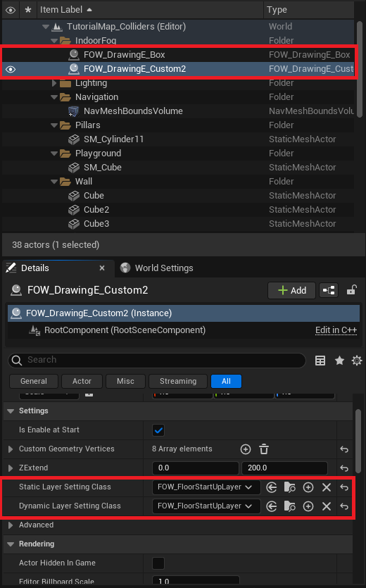Show only favorite properties star icon

point(339,361)
